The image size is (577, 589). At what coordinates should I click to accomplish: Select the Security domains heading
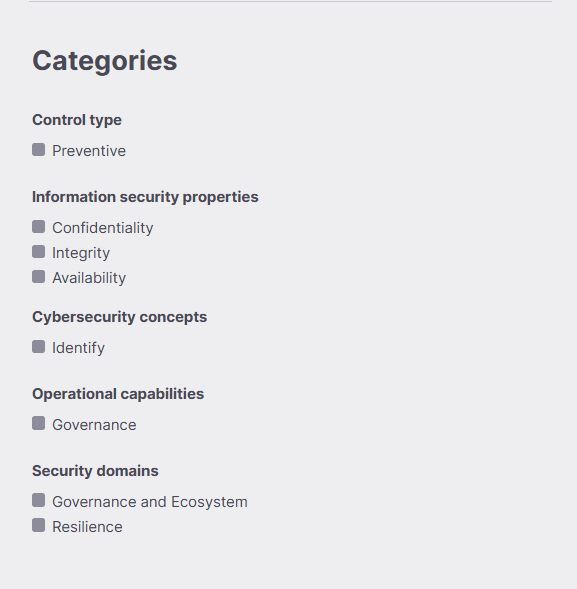[x=95, y=471]
